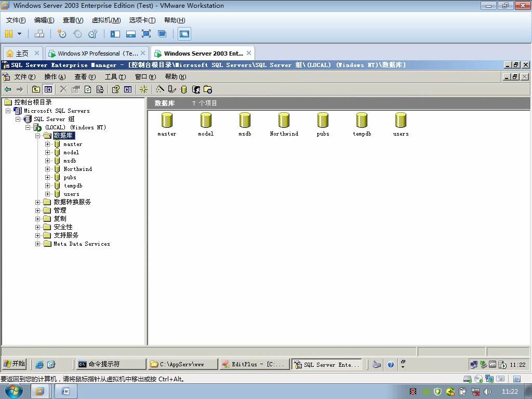This screenshot has width=532, height=399.
Task: Click Send Ctrl+Alt+Del icon in VMware toolbar
Action: click(39, 34)
